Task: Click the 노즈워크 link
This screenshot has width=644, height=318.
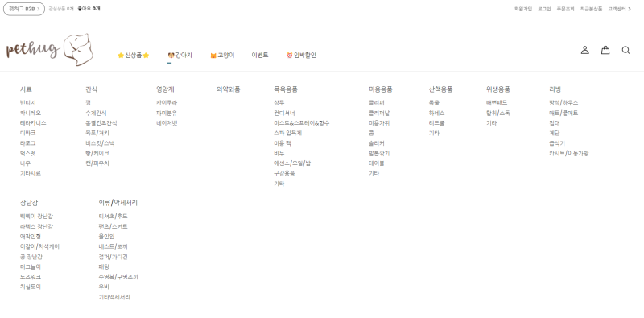Action: (x=31, y=277)
